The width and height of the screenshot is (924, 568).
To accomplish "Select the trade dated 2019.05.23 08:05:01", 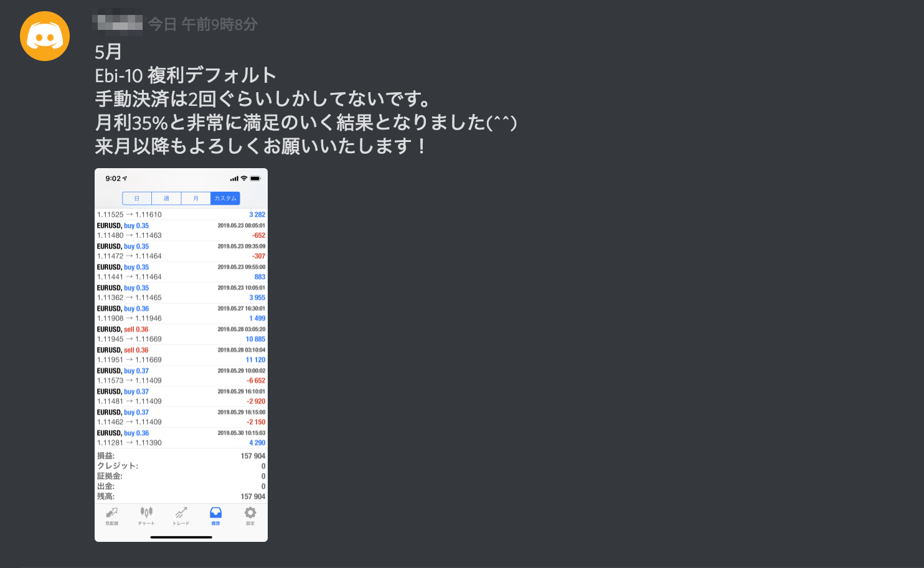I will pyautogui.click(x=181, y=230).
